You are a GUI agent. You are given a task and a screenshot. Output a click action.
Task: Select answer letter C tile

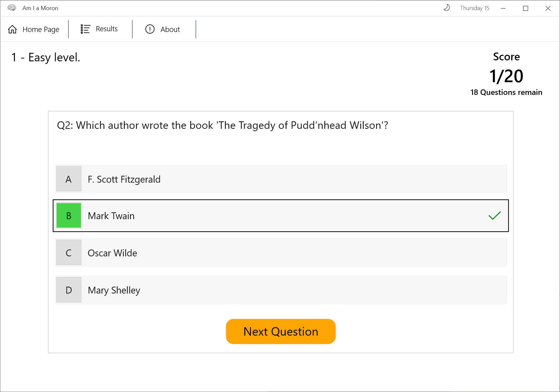(x=69, y=252)
